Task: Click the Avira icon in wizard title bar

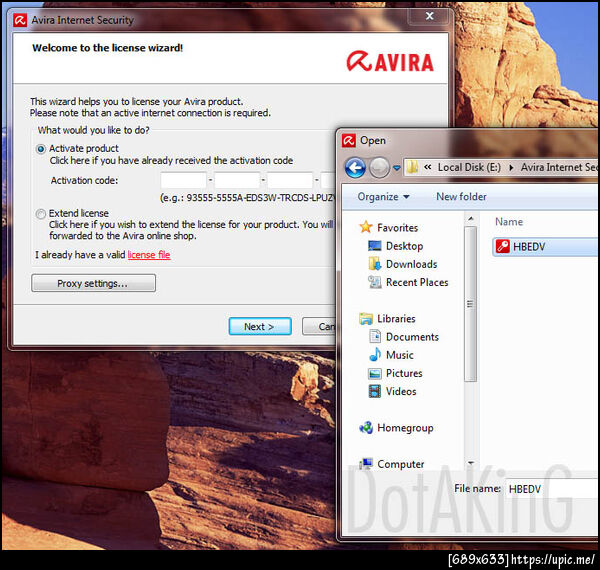Action: coord(20,20)
